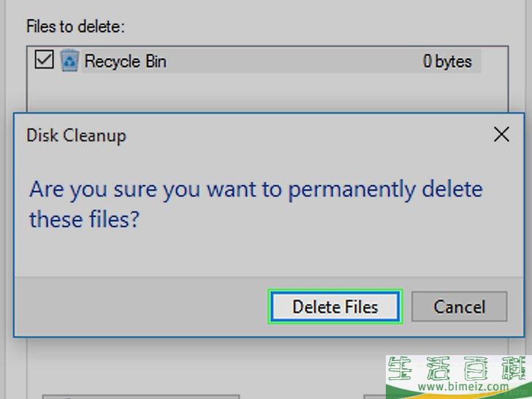Click the Delete Files button
The width and height of the screenshot is (532, 399).
tap(335, 307)
